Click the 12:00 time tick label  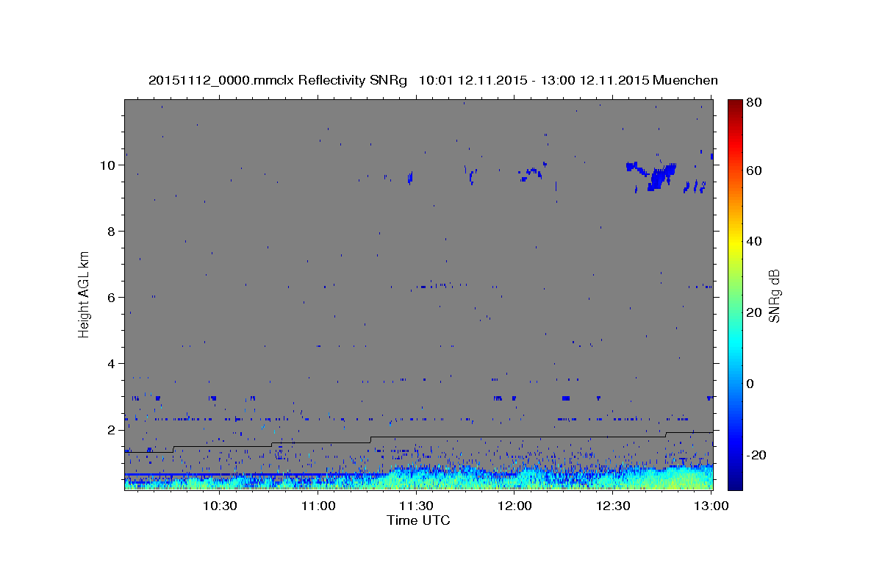[514, 506]
